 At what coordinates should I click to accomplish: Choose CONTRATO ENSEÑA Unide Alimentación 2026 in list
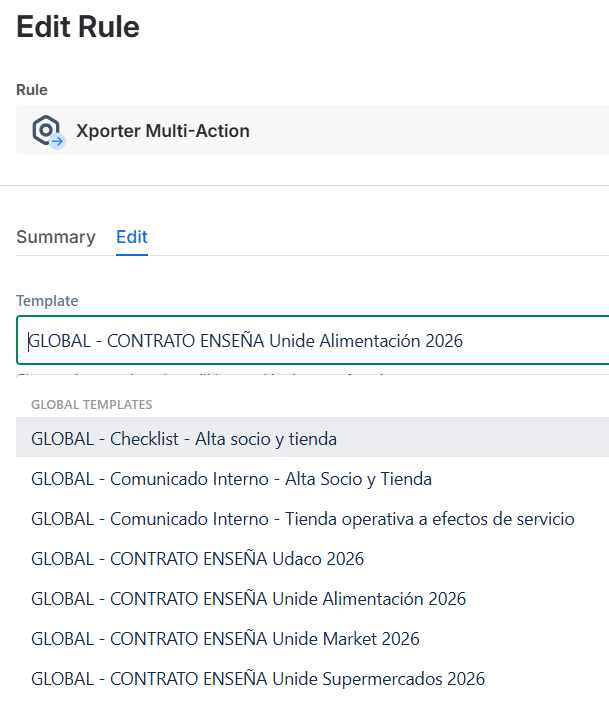click(x=248, y=599)
